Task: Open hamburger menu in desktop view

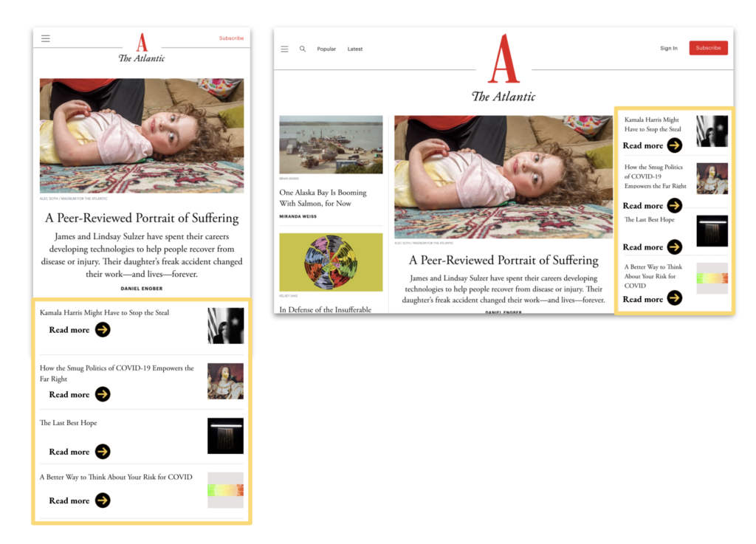Action: point(284,49)
